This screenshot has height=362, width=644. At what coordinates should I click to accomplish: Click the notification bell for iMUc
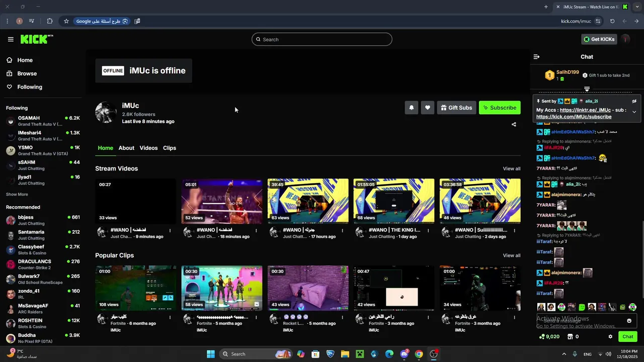[x=412, y=108]
